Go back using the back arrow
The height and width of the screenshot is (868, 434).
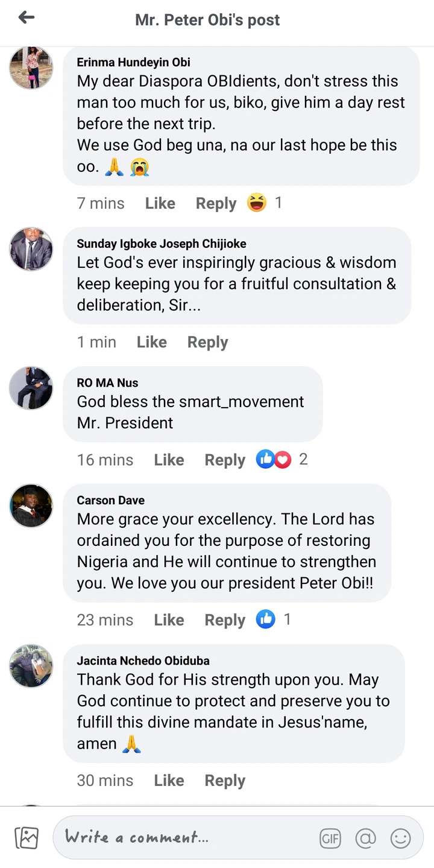(x=27, y=18)
